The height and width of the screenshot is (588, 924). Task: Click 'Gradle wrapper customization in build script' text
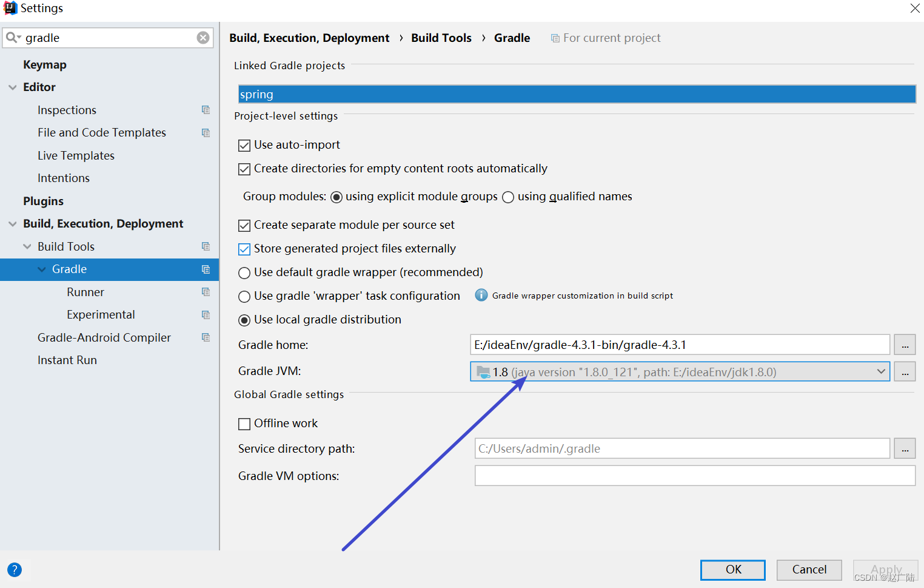pyautogui.click(x=583, y=296)
